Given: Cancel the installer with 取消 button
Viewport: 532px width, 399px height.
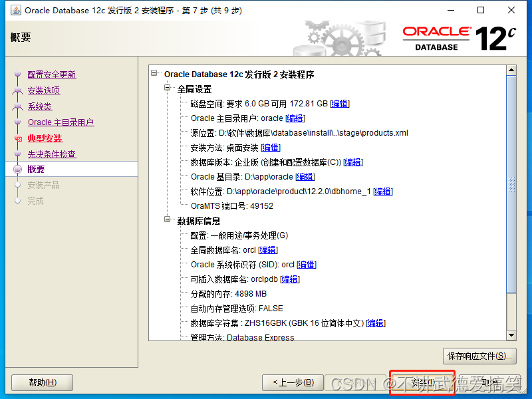Looking at the screenshot, I should point(490,383).
